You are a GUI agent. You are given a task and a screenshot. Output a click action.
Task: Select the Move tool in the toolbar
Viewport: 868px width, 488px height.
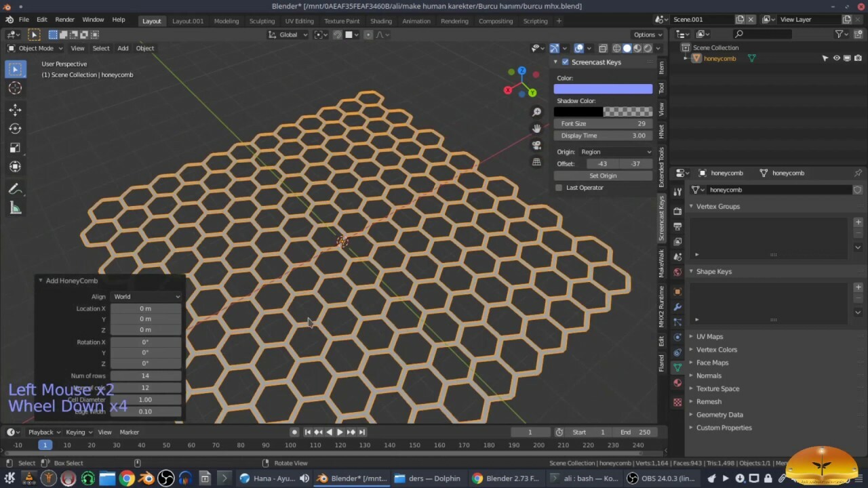point(15,109)
